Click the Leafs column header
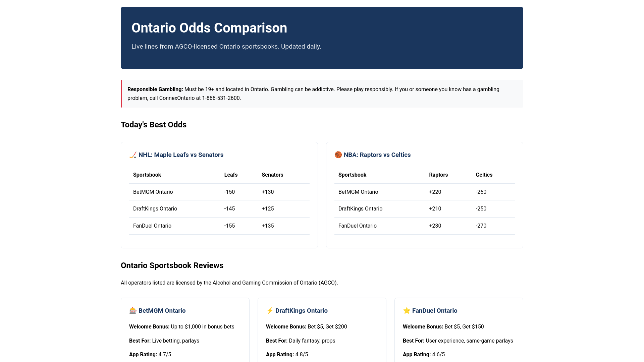Image resolution: width=644 pixels, height=362 pixels. tap(231, 175)
